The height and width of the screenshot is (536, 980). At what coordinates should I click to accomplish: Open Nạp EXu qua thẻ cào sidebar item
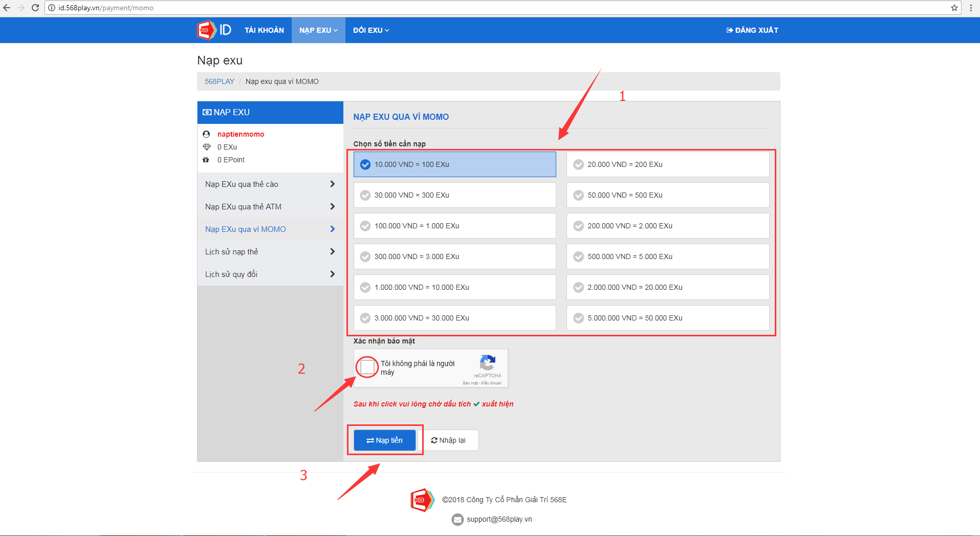270,184
